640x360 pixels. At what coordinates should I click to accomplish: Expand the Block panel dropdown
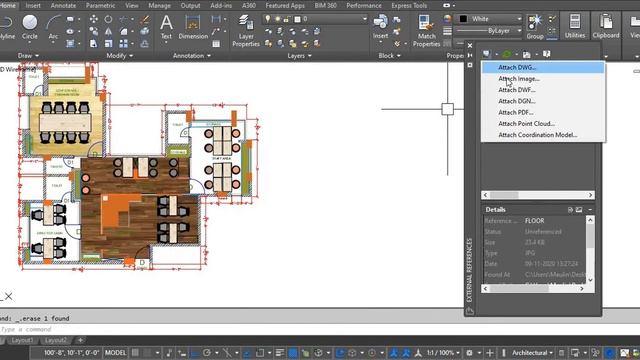pyautogui.click(x=389, y=56)
